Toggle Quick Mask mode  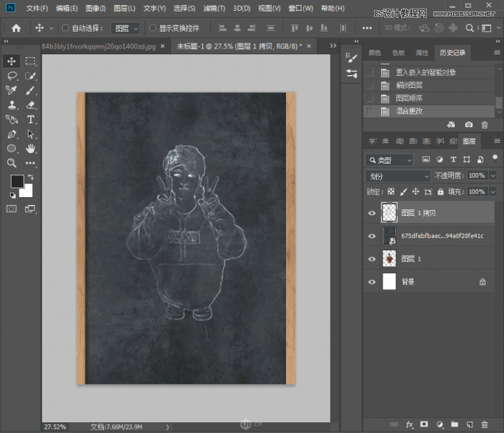coord(11,209)
